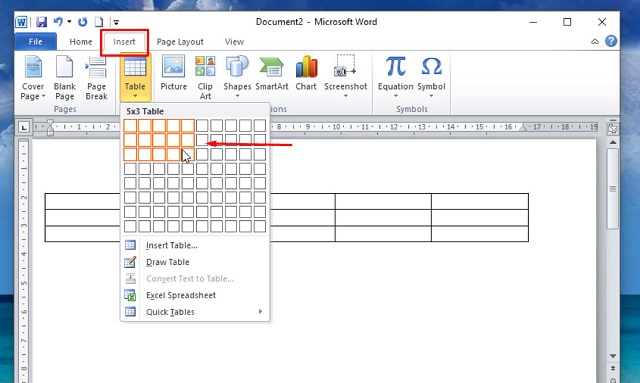This screenshot has height=383, width=640.
Task: Click the tab selector button left of ruler
Action: tap(24, 128)
